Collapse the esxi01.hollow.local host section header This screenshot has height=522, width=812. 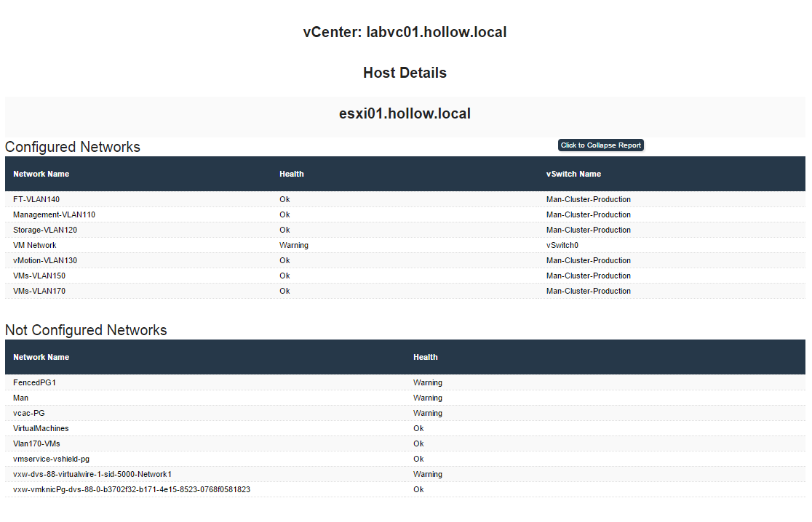pyautogui.click(x=405, y=114)
